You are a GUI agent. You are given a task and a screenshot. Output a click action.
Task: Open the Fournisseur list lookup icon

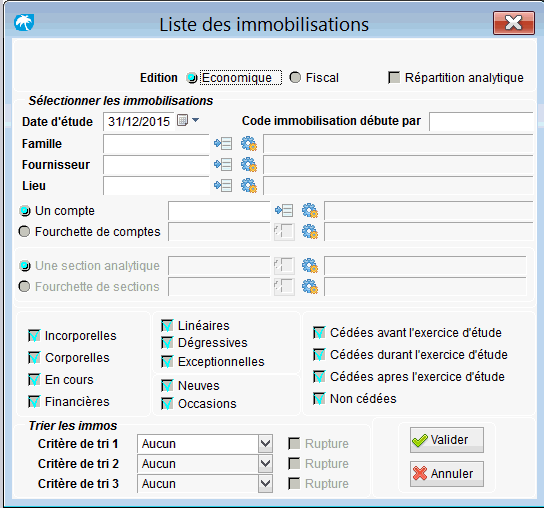(223, 164)
